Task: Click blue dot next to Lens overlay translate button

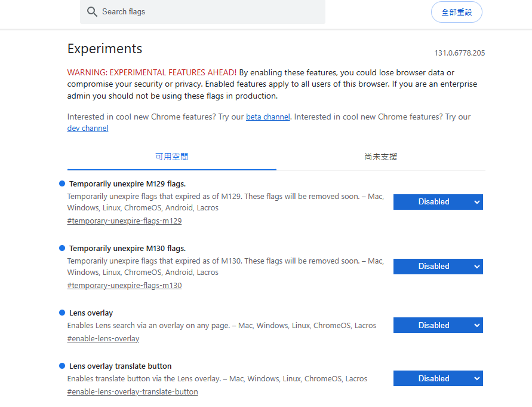Action: pos(62,366)
